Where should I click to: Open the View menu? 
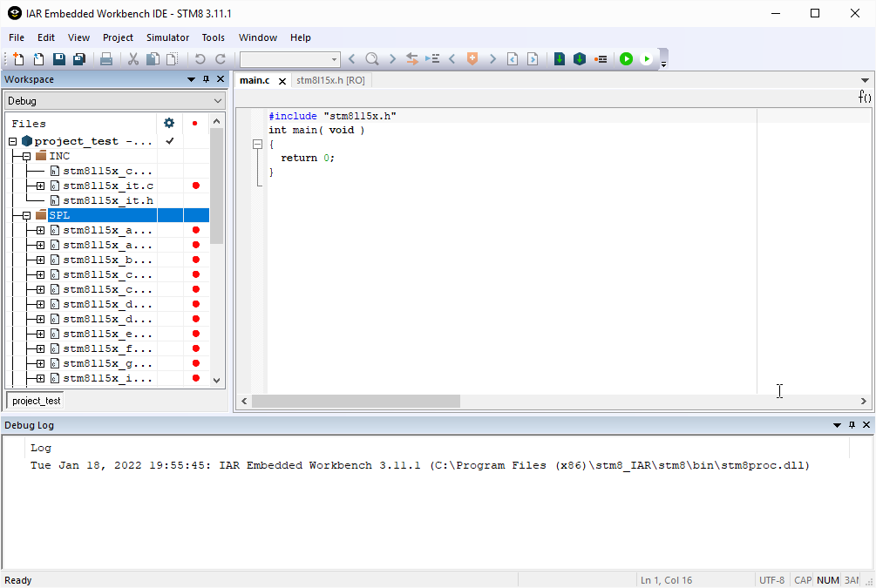click(78, 37)
